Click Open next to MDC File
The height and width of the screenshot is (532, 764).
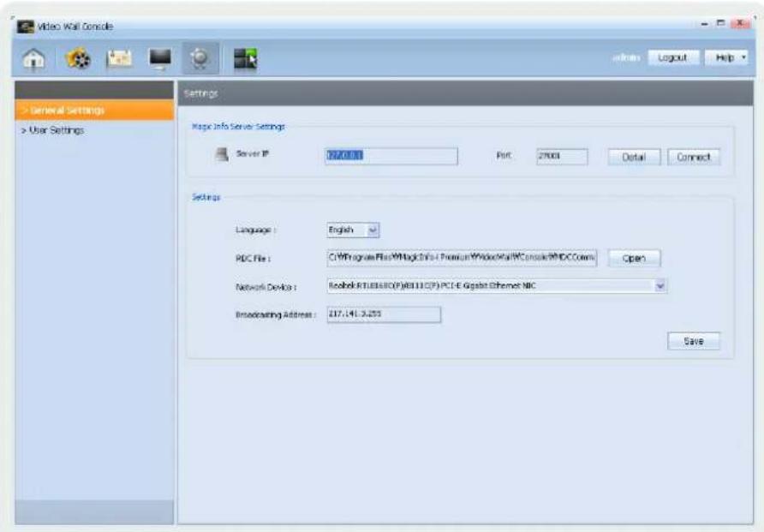point(635,258)
